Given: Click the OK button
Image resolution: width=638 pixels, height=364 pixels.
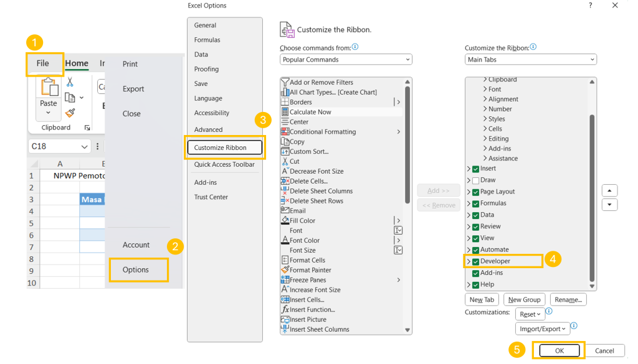Looking at the screenshot, I should pyautogui.click(x=559, y=351).
